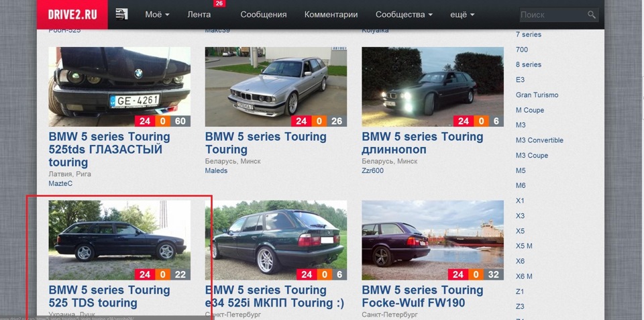Click the grey 22 counter on 525 TDS photo
Viewport: 644px width, 320px height.
180,275
